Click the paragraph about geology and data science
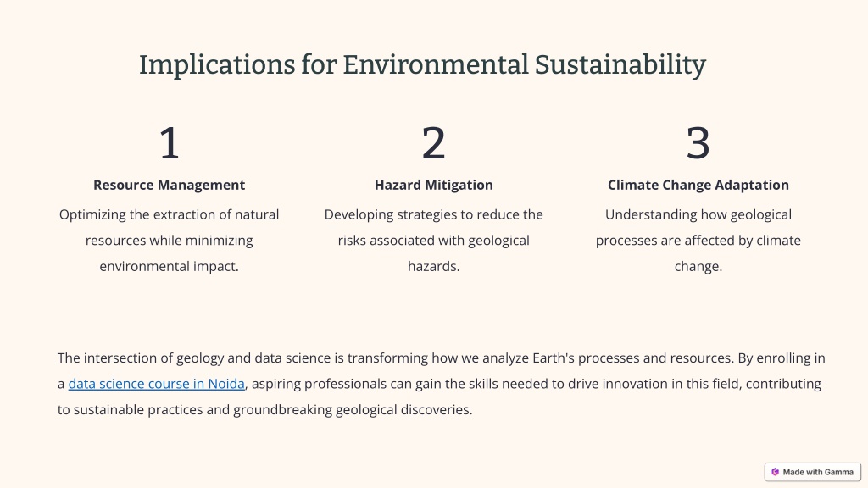 pos(441,384)
